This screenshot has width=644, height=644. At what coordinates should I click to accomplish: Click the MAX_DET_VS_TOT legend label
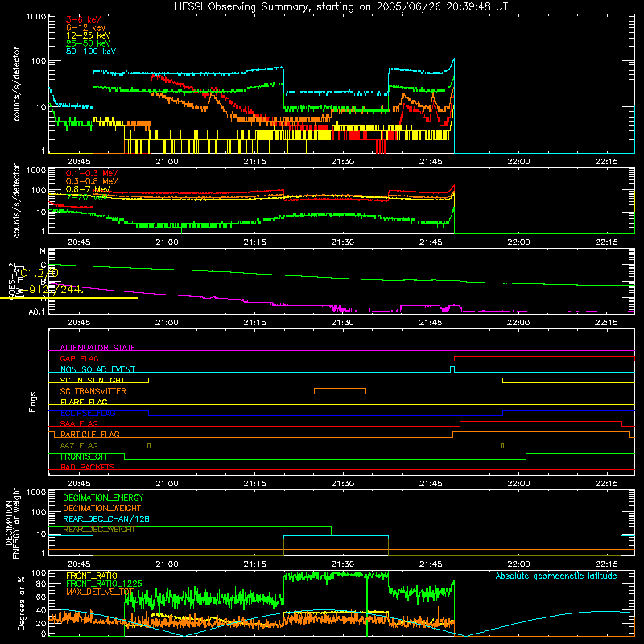pyautogui.click(x=100, y=592)
